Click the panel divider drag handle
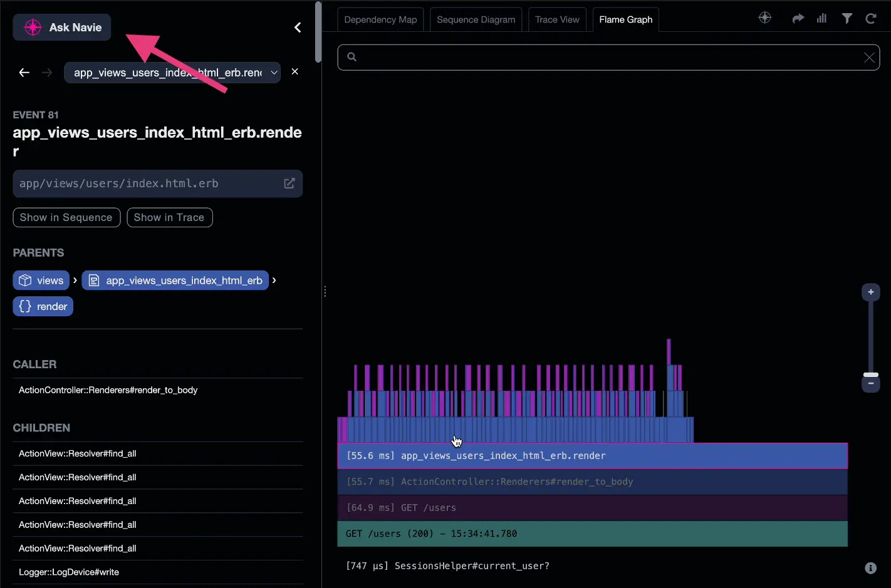The width and height of the screenshot is (891, 588). click(x=325, y=292)
